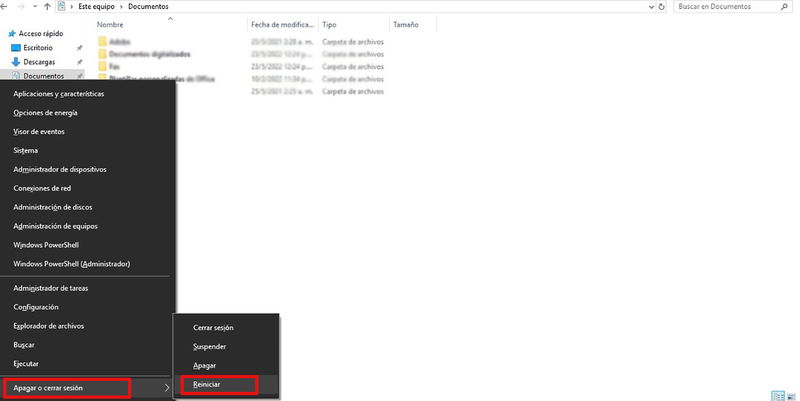Click the Acceso rápido star icon
Viewport: 800px width, 401px height.
[x=12, y=34]
